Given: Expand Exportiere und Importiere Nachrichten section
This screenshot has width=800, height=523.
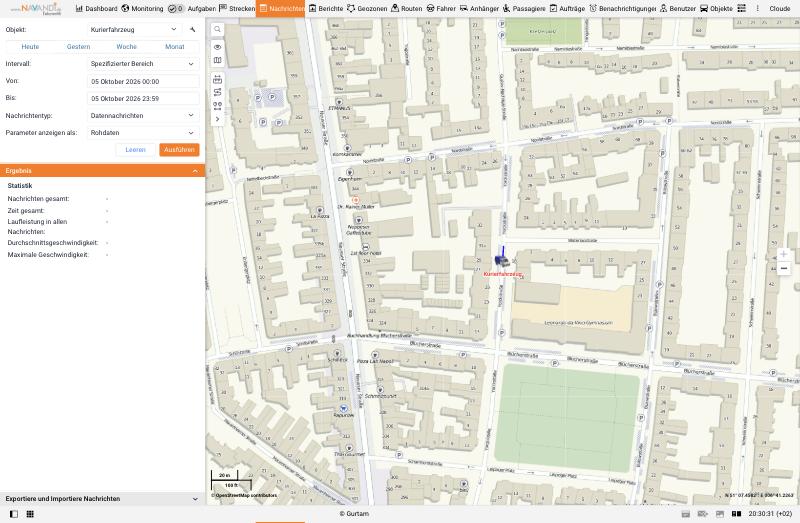Looking at the screenshot, I should [x=102, y=499].
